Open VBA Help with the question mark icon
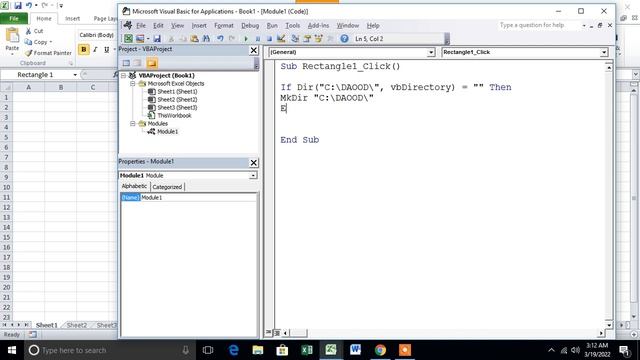 [344, 39]
